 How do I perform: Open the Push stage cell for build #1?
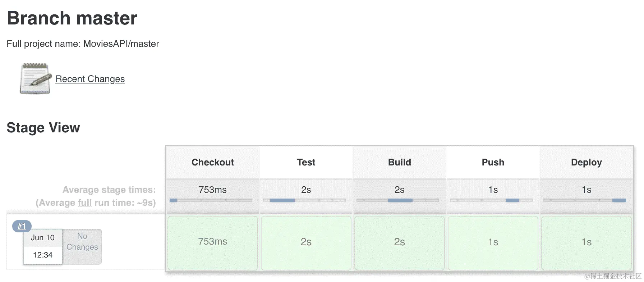point(493,242)
